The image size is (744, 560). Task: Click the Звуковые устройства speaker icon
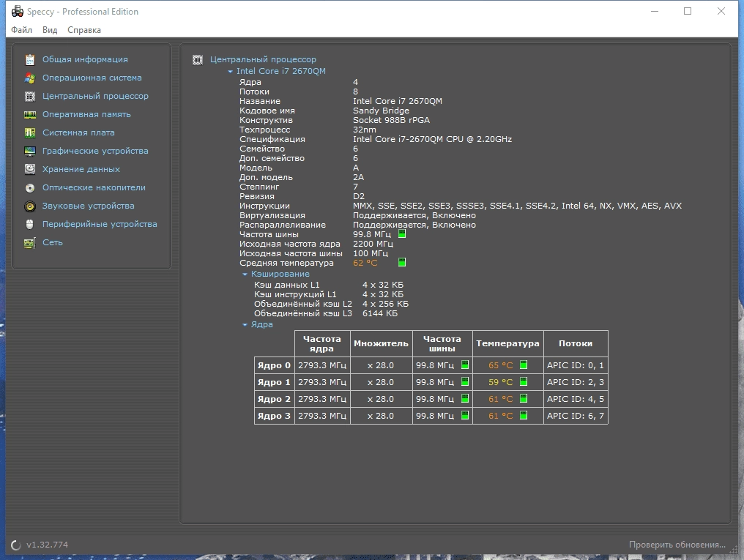pyautogui.click(x=30, y=206)
